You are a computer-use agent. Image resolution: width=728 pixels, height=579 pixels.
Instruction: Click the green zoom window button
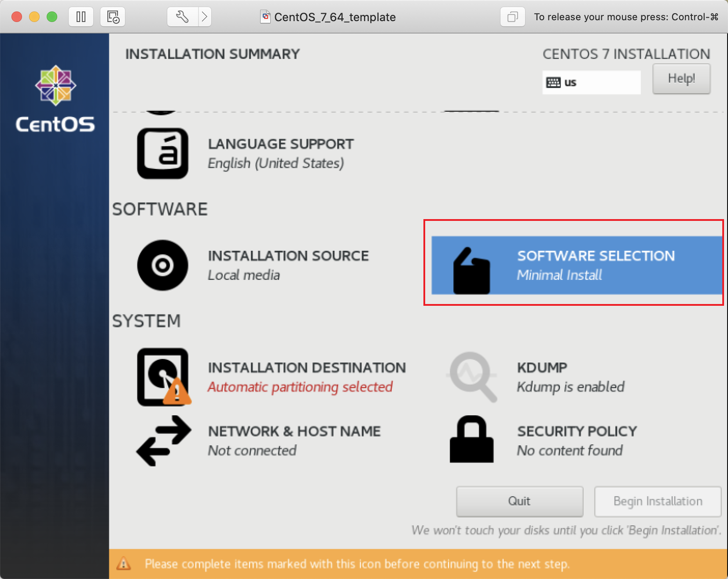52,17
